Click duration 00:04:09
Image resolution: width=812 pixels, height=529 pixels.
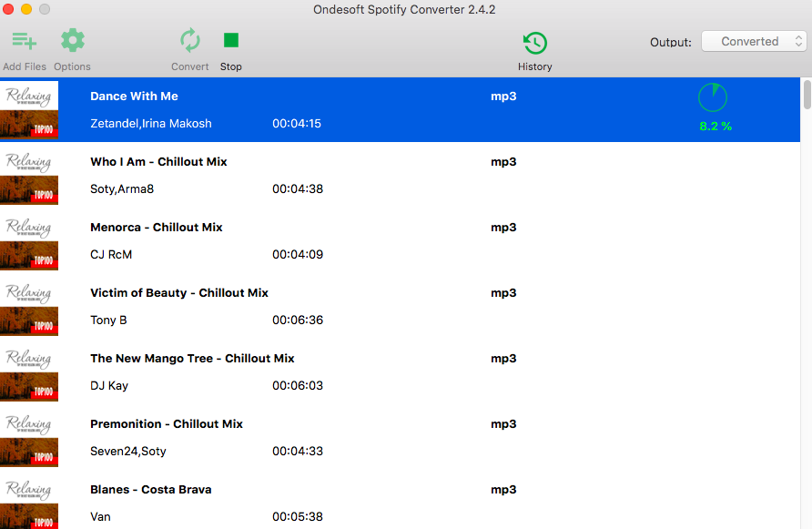tap(298, 255)
